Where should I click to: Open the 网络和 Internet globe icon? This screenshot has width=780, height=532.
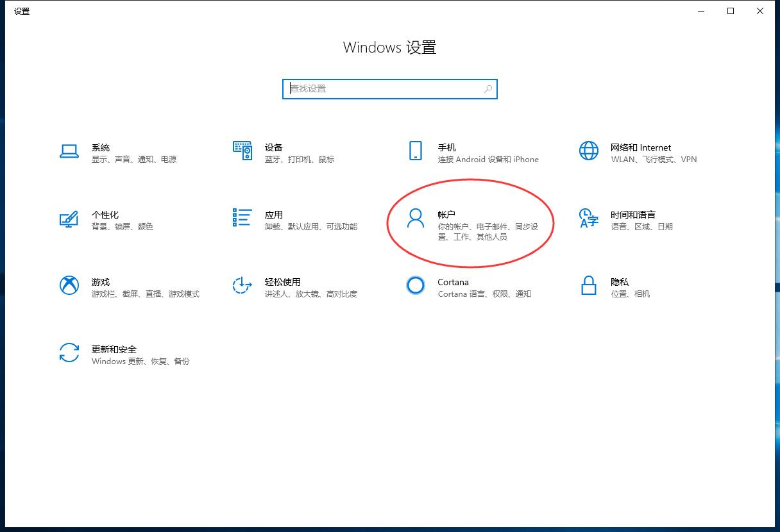pos(588,151)
